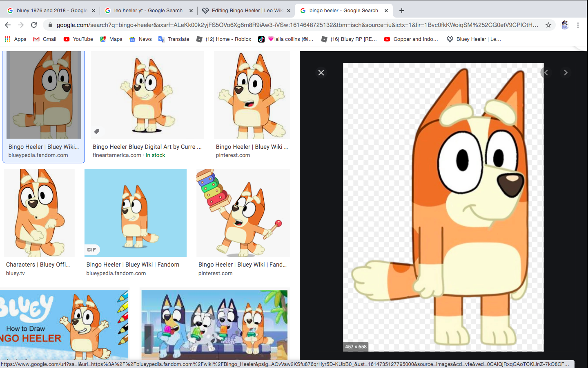Click 'Bingo Heeler Bluey Digital Art by Curre' link
588x368 pixels.
(x=147, y=147)
